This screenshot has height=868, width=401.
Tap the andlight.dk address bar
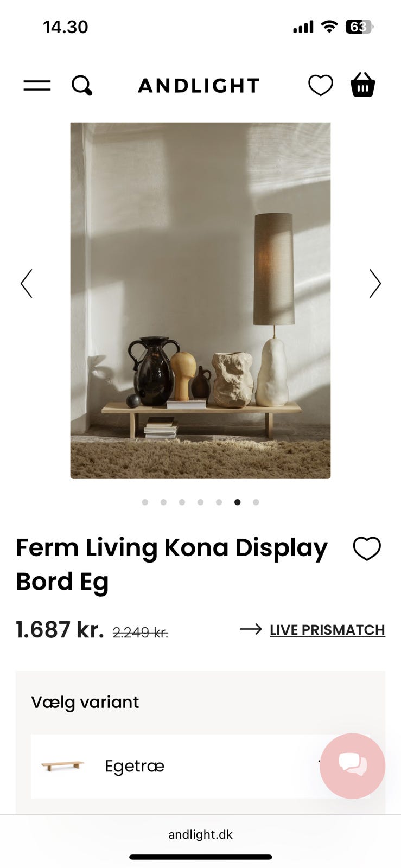click(200, 834)
